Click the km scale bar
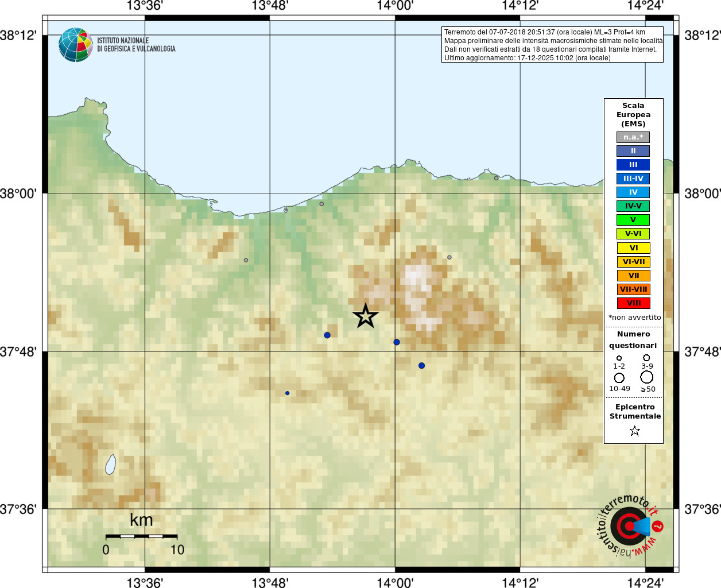 point(141,536)
